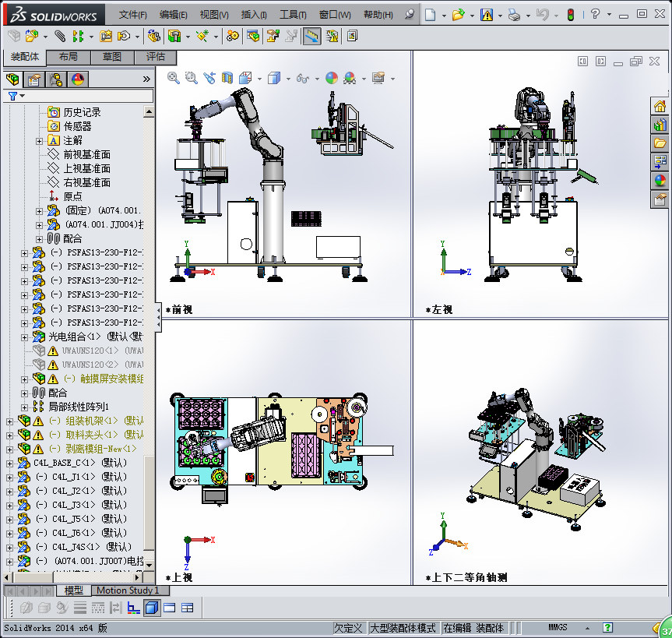
Task: Click the Assembly Features icon
Action: pyautogui.click(x=174, y=36)
